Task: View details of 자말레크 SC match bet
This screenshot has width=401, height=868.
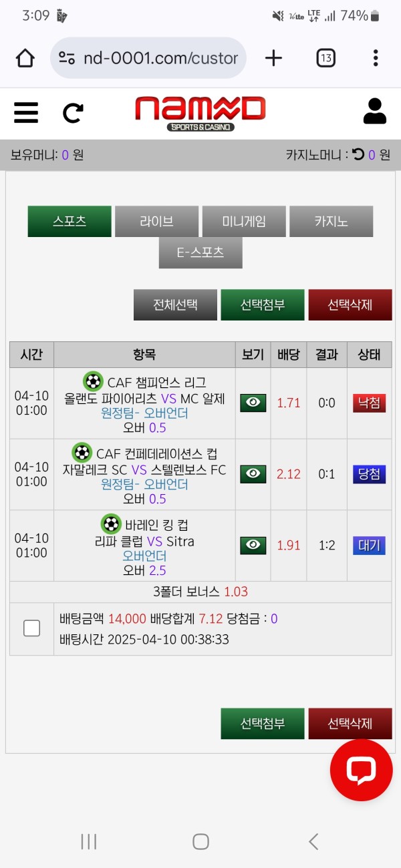Action: pos(253,474)
